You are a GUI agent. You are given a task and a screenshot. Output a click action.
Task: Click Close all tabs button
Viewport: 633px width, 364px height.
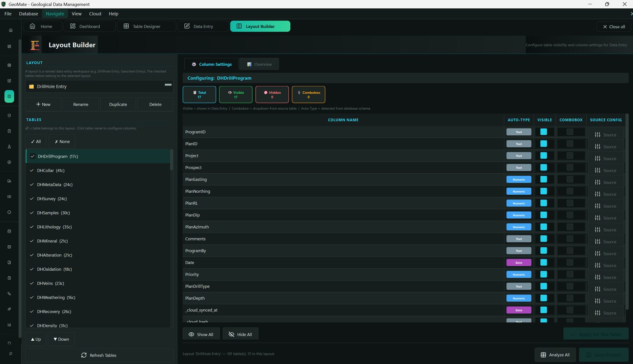coord(614,27)
